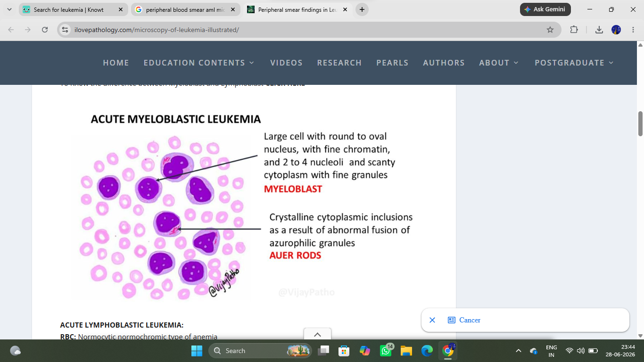644x362 pixels.
Task: Close the Peripheral smear findings tab
Action: point(345,9)
